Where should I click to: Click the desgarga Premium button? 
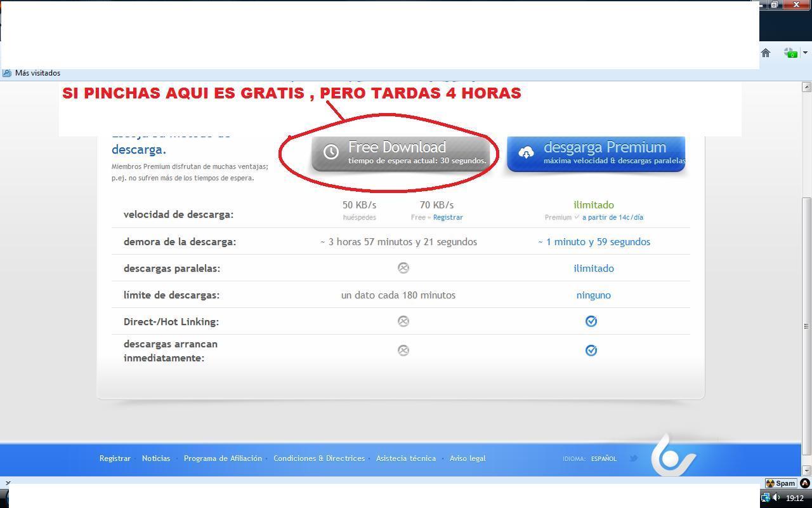[596, 153]
